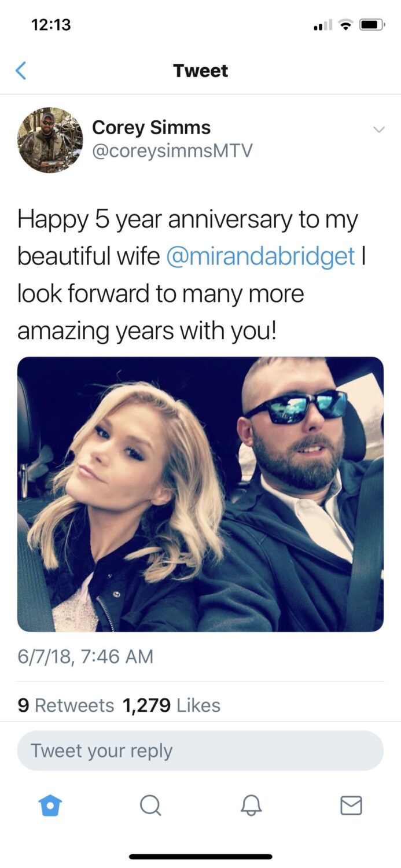View the 9 Retweets list
Viewport: 401px width, 868px height.
66,705
